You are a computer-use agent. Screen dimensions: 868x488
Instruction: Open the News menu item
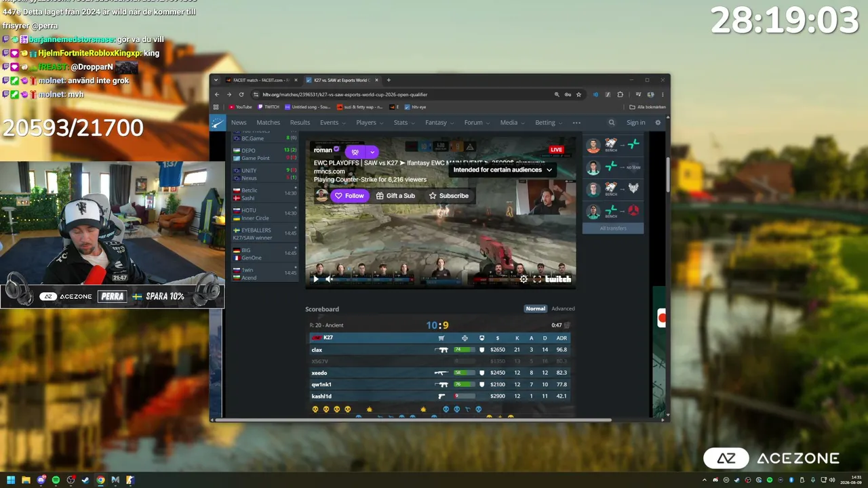pos(239,123)
